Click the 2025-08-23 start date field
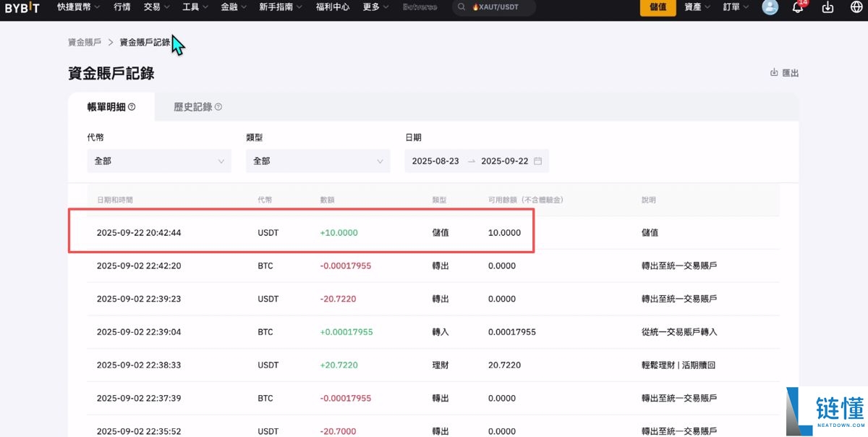The height and width of the screenshot is (437, 868). click(x=437, y=161)
